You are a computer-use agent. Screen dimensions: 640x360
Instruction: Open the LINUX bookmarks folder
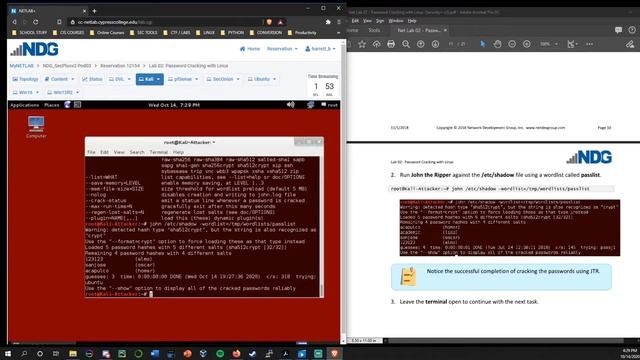tap(205, 33)
